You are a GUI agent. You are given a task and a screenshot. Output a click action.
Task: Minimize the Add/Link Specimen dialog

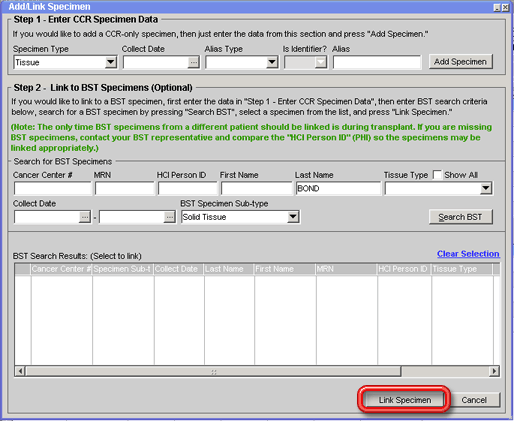click(497, 7)
